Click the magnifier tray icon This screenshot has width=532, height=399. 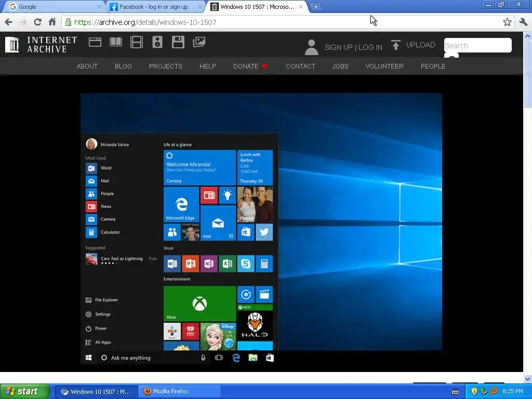click(494, 392)
